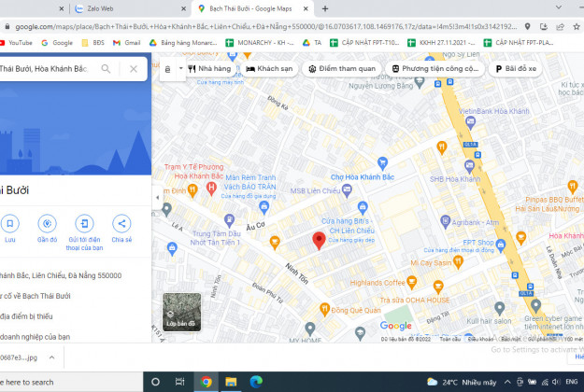Open the YouTube bookmark
The height and width of the screenshot is (392, 584).
pos(16,43)
